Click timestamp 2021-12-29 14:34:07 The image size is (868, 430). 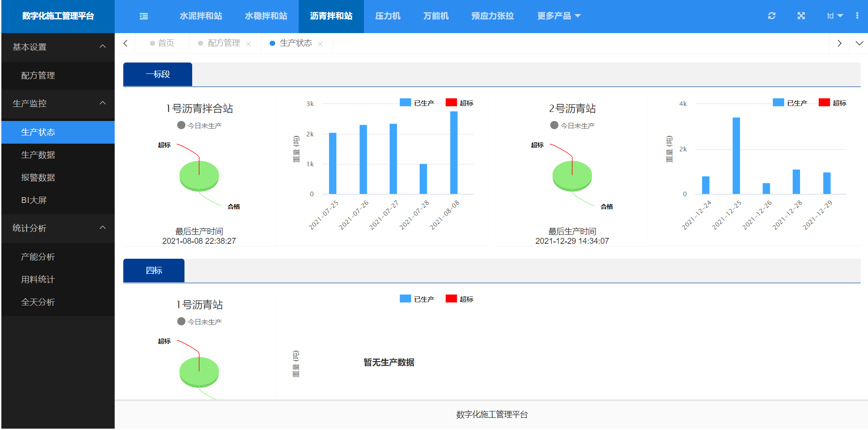(572, 241)
